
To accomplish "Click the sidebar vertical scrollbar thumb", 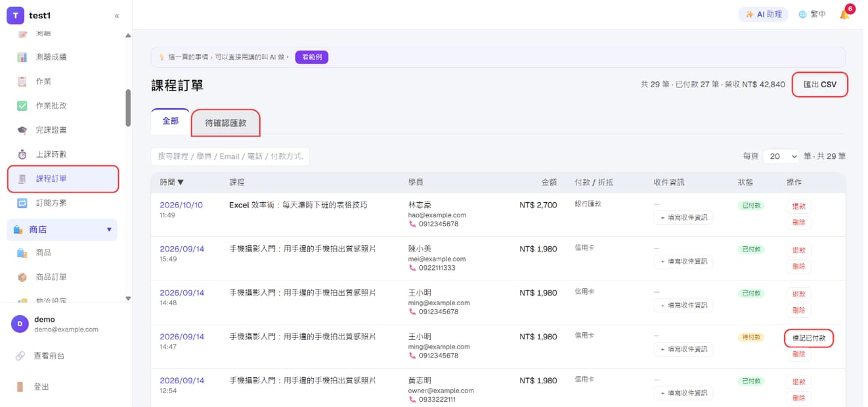I will [128, 108].
